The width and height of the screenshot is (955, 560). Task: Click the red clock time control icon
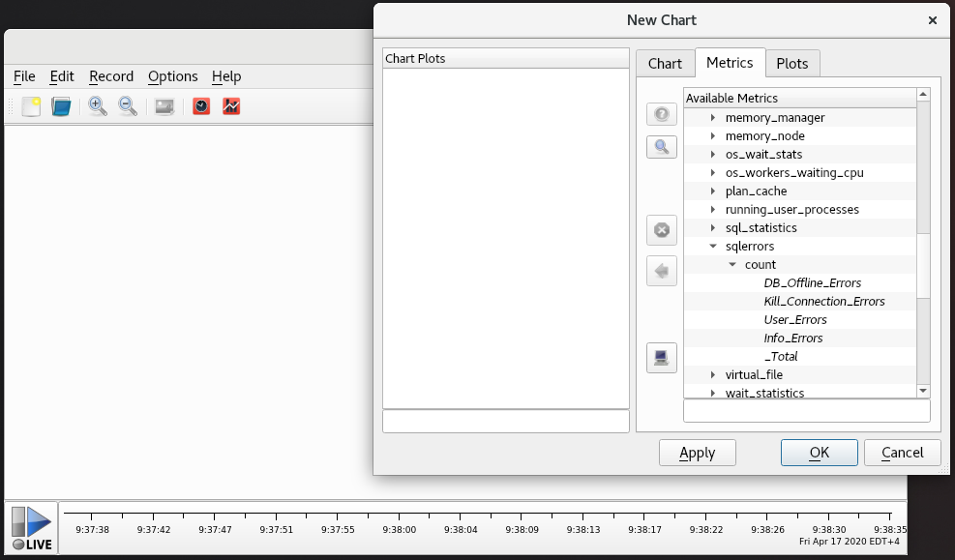click(x=201, y=106)
